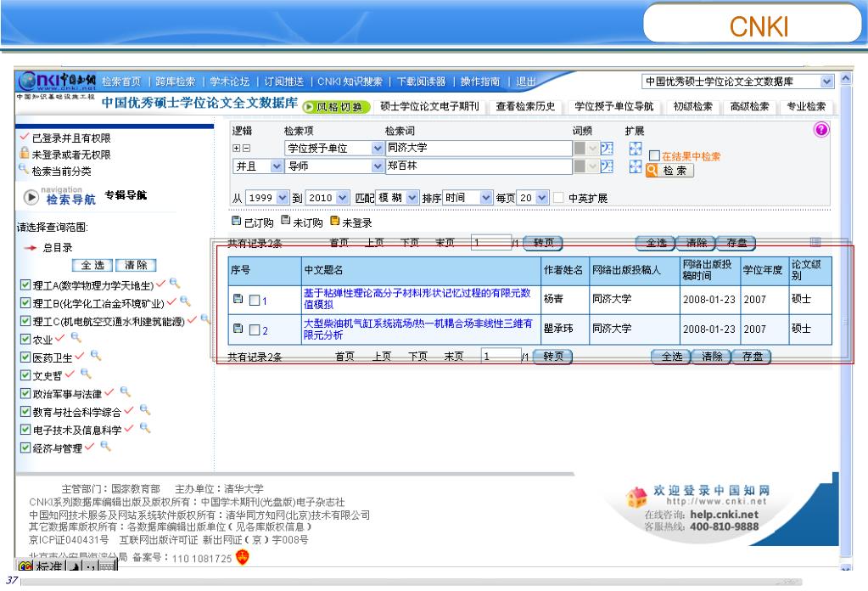Click the purple help question mark icon
Screen dimensions: 868x591
[x=821, y=130]
